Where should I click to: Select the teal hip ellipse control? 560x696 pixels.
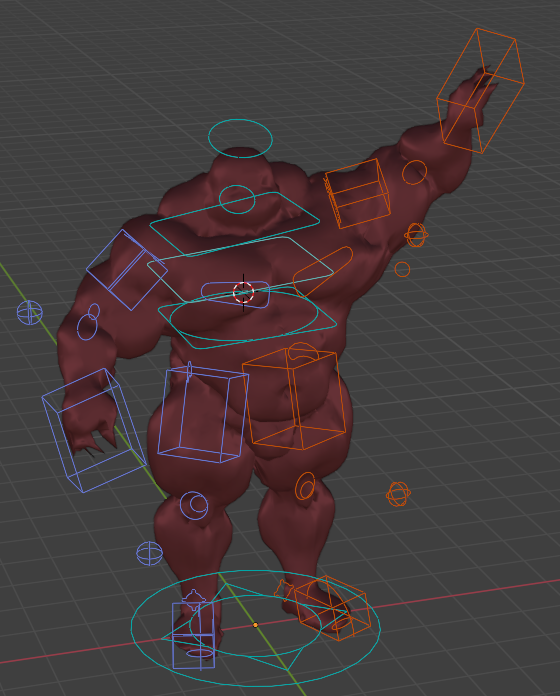[244, 316]
